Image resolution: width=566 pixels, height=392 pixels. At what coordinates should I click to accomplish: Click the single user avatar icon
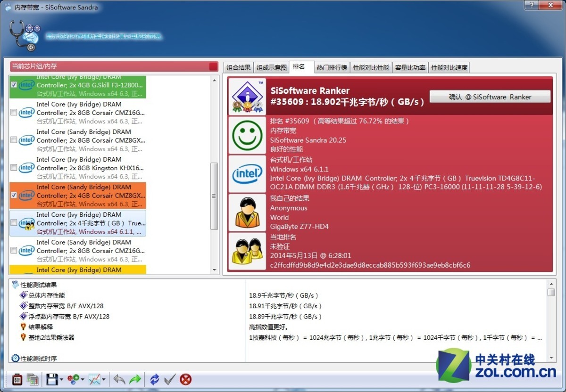click(x=246, y=212)
